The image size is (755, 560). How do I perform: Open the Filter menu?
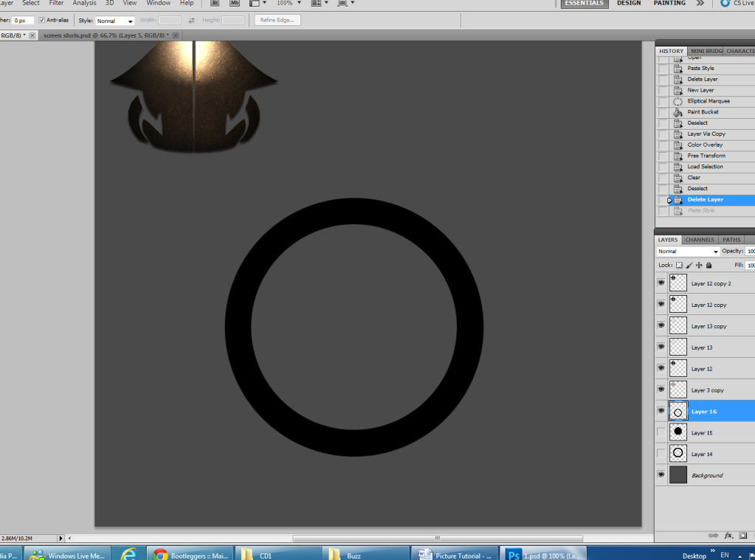click(56, 3)
